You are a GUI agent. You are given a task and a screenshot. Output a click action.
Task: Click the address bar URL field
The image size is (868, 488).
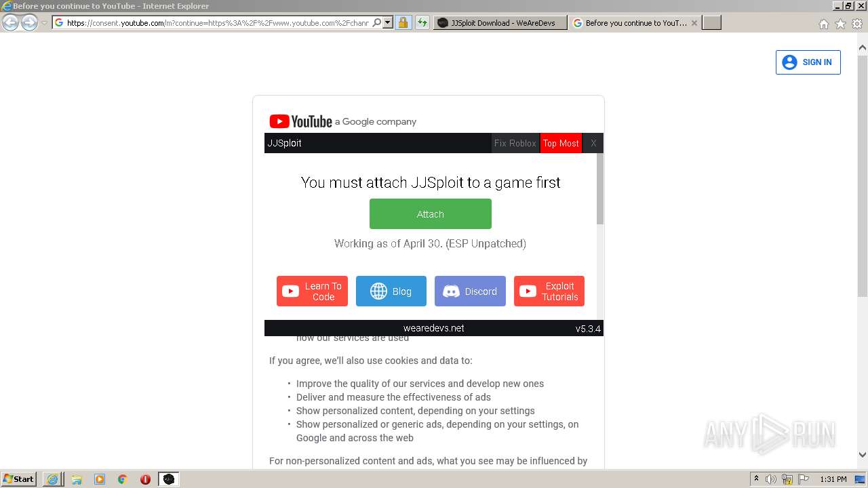[x=217, y=22]
